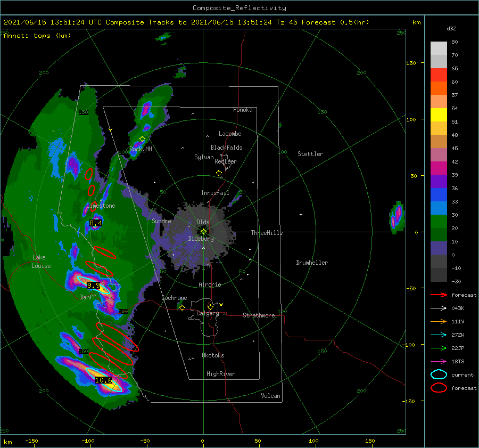Click the Ponoka town label
479x448 pixels.
[x=243, y=110]
